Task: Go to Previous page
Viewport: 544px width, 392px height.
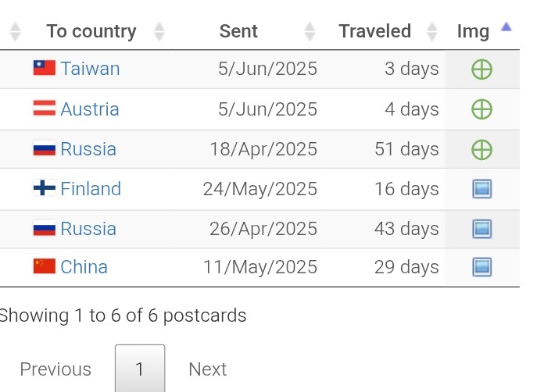Action: [x=55, y=369]
